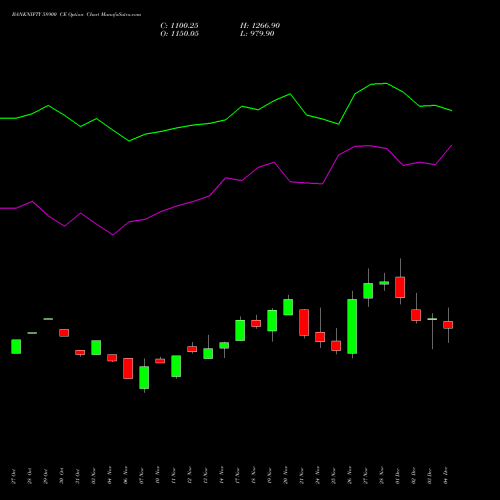The height and width of the screenshot is (500, 500).
Task: Click the green candle on 27 Nov
Action: click(368, 291)
